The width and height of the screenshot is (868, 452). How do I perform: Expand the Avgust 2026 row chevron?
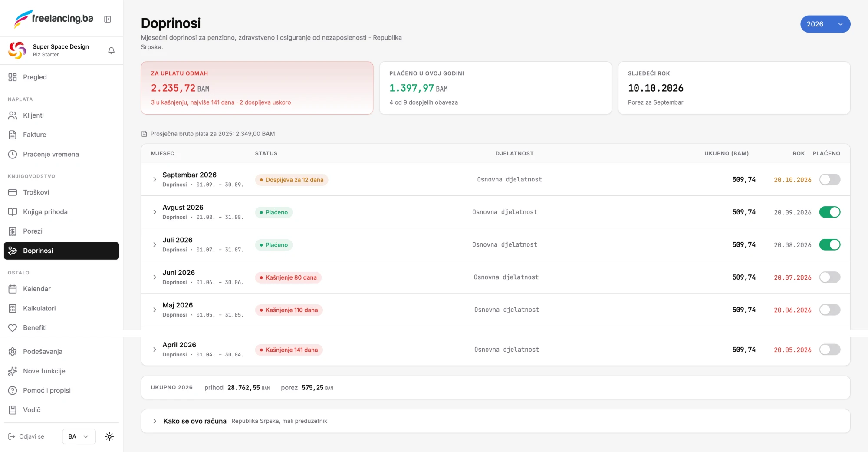point(155,212)
